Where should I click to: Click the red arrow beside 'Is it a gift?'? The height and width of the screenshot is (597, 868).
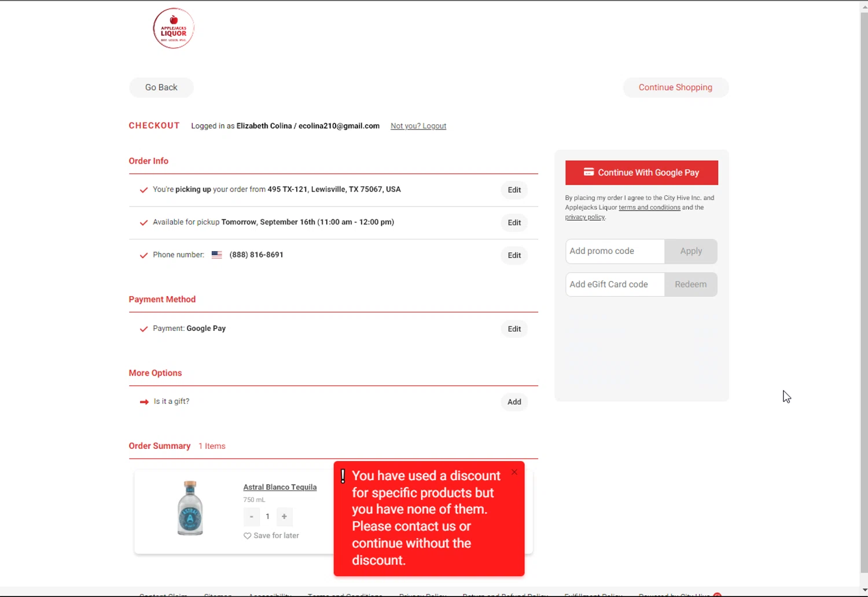point(144,401)
